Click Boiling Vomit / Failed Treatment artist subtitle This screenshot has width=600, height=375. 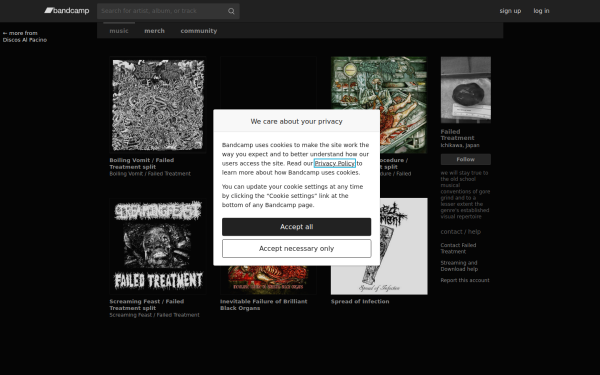click(150, 174)
